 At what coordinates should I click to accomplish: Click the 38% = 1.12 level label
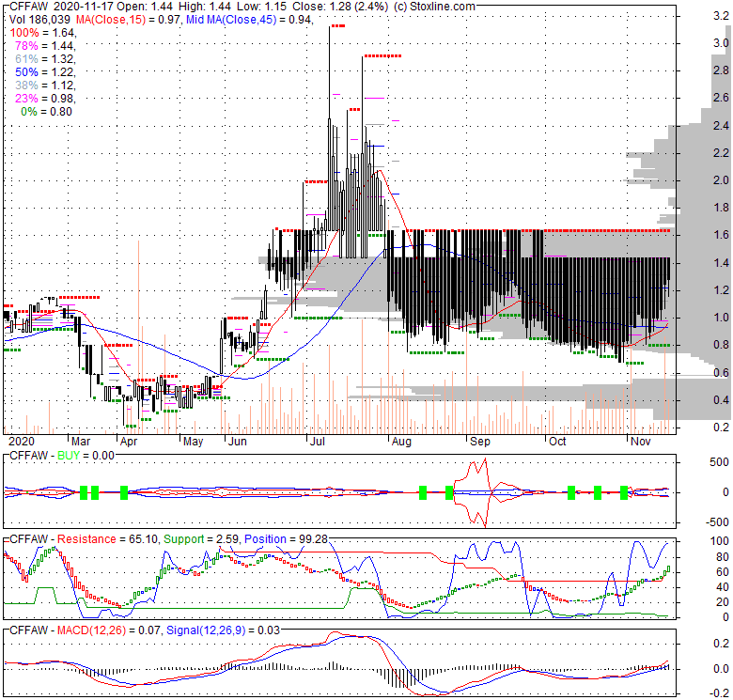(x=44, y=86)
